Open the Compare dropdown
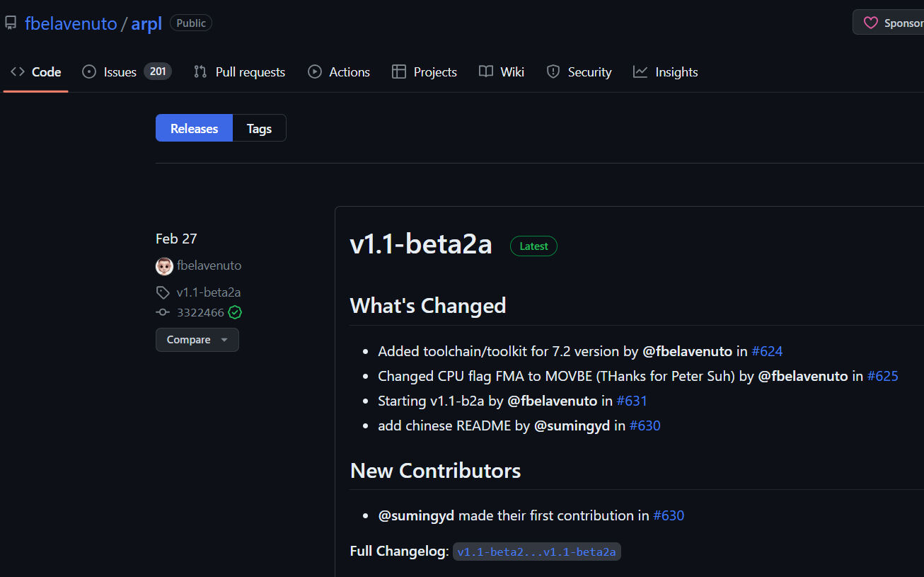This screenshot has width=924, height=577. (x=197, y=340)
